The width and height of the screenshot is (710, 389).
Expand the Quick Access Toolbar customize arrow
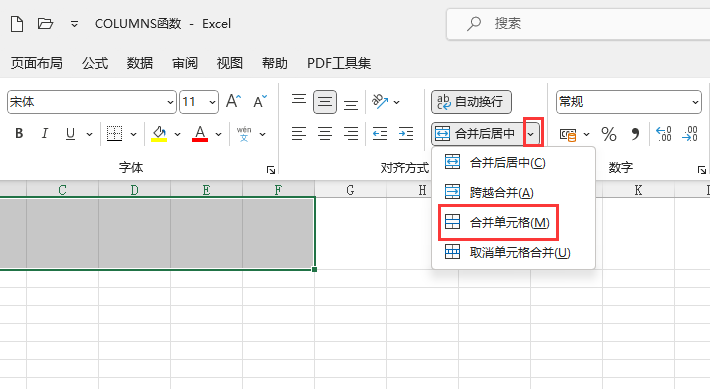74,24
